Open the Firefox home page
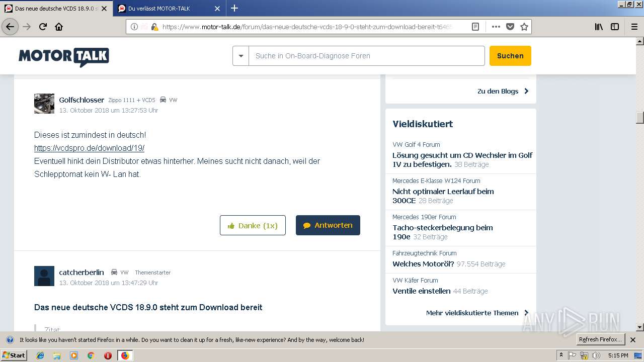 [59, 27]
